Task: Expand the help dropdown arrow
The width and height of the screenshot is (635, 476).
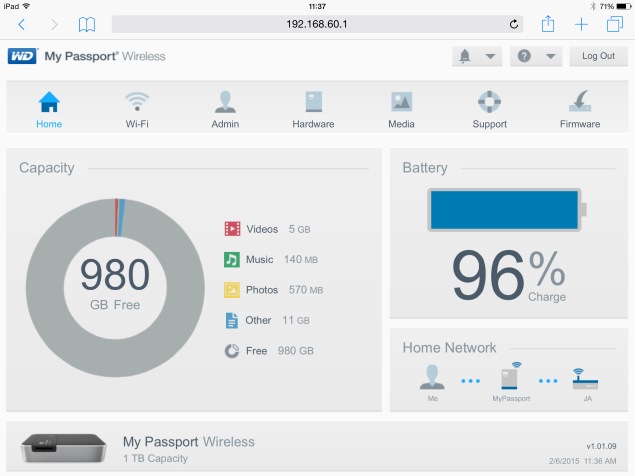Action: tap(550, 56)
